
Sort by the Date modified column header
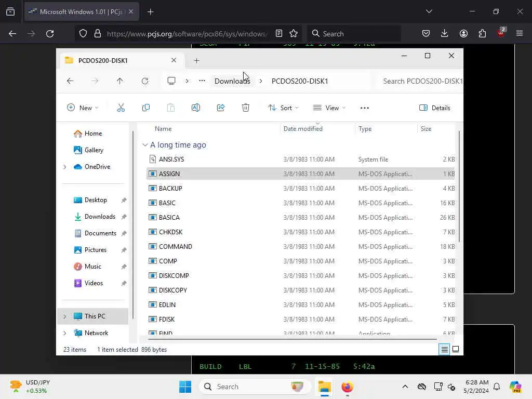(x=303, y=129)
